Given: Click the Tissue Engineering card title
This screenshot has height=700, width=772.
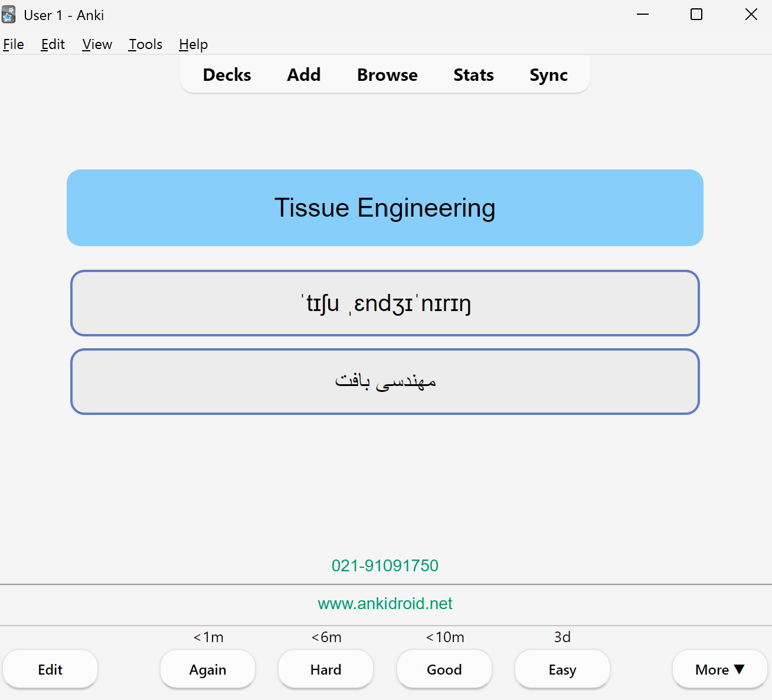Looking at the screenshot, I should click(x=385, y=208).
